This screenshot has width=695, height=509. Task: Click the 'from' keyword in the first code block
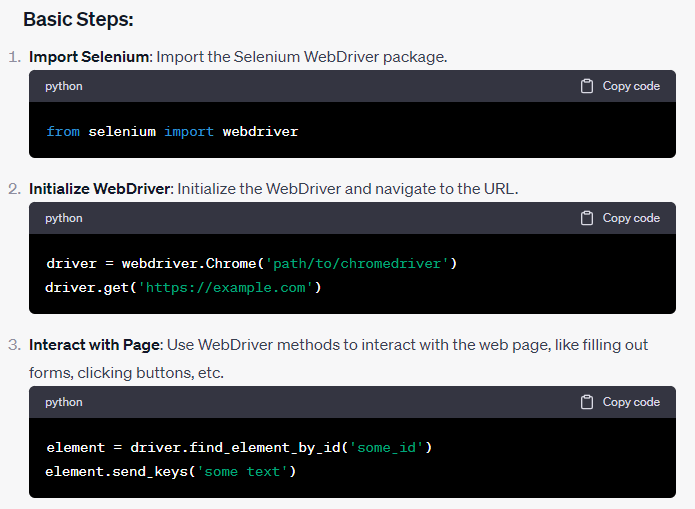pyautogui.click(x=63, y=131)
